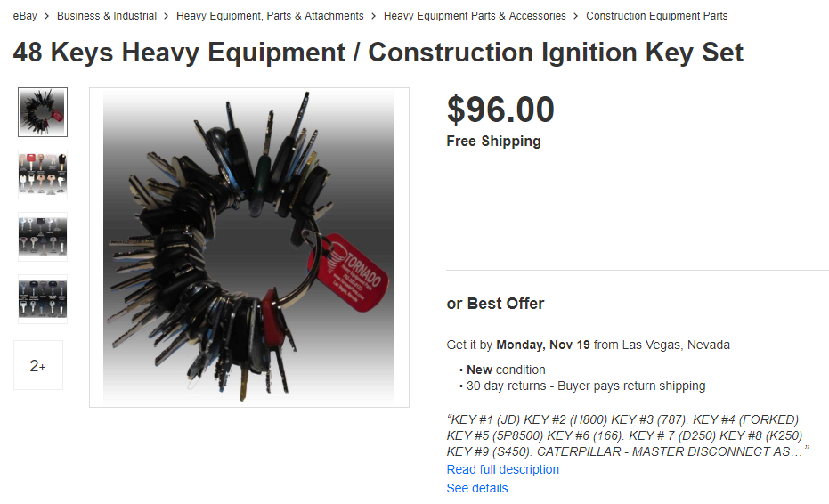Go to eBay home breadcrumb
This screenshot has height=504, width=829.
pyautogui.click(x=25, y=16)
